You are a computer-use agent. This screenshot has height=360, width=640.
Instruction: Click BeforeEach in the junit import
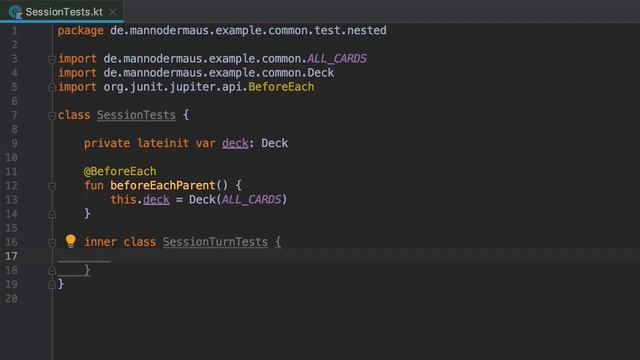(281, 87)
